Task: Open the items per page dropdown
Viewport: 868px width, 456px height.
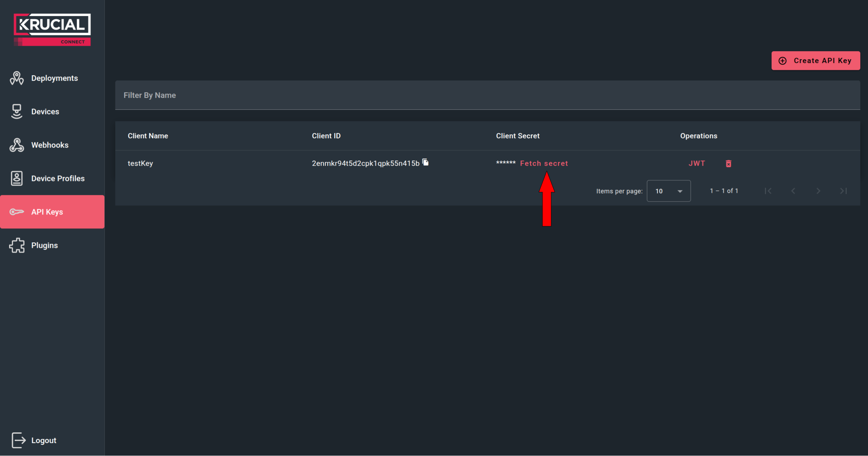Action: [668, 191]
